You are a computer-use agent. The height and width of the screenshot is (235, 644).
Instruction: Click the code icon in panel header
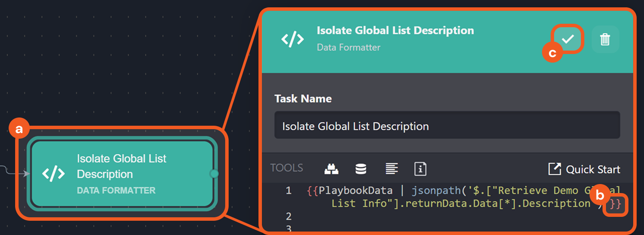293,39
